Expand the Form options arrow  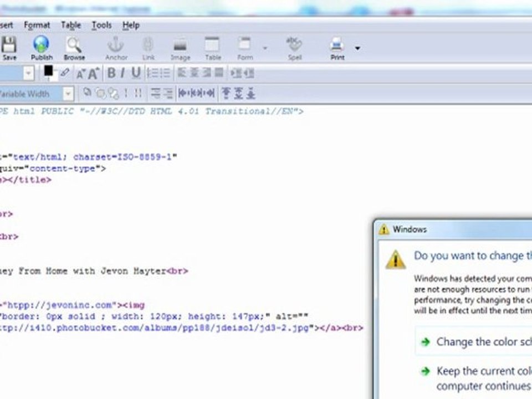[265, 48]
